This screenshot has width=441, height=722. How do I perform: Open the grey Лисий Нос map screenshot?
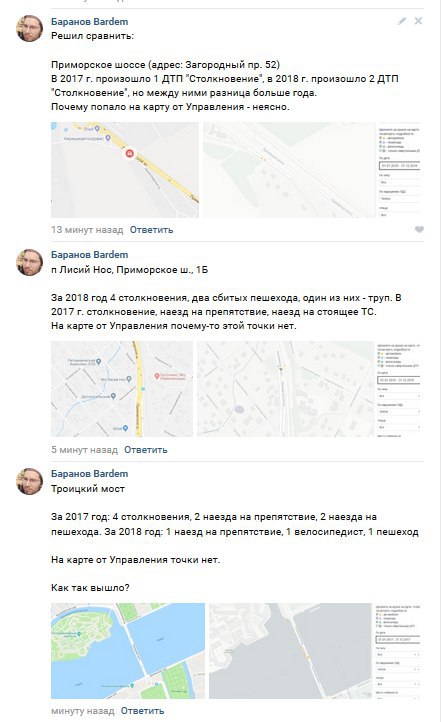tap(308, 389)
